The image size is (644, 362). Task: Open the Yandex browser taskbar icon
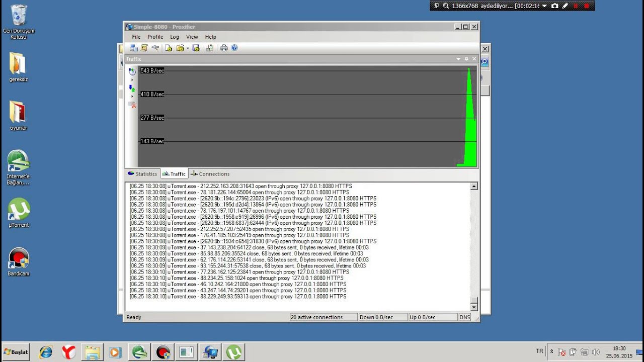(x=68, y=352)
